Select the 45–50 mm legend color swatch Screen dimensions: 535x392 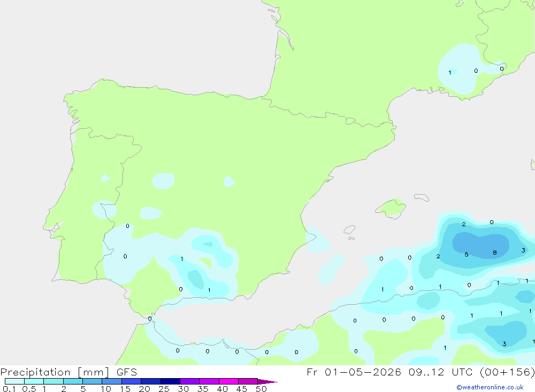pyautogui.click(x=248, y=381)
